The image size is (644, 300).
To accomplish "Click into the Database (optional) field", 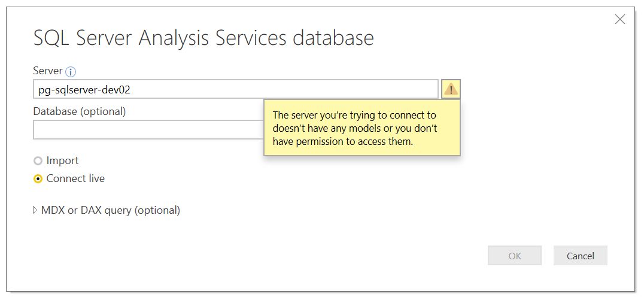I will tap(147, 130).
